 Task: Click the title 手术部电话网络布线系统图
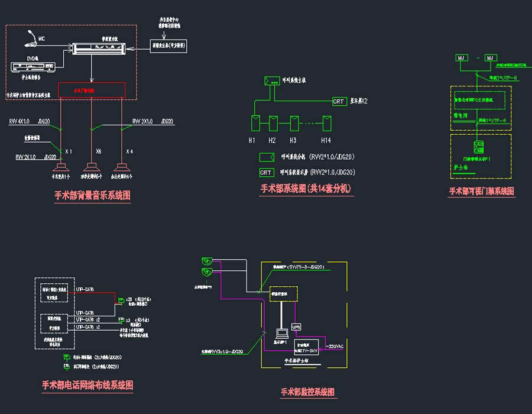click(87, 385)
